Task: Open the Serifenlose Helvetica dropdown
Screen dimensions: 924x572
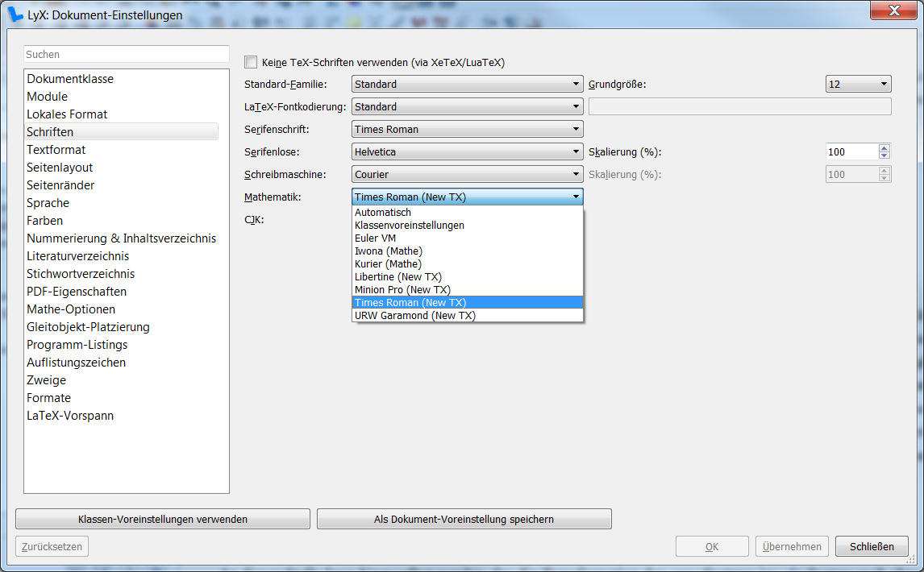Action: [x=468, y=151]
